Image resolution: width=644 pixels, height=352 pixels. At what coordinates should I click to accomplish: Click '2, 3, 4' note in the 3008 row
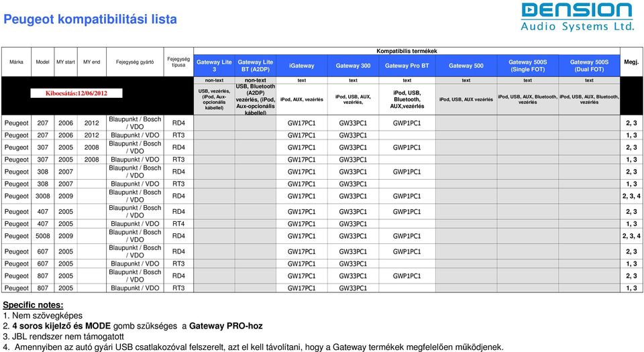pos(631,196)
